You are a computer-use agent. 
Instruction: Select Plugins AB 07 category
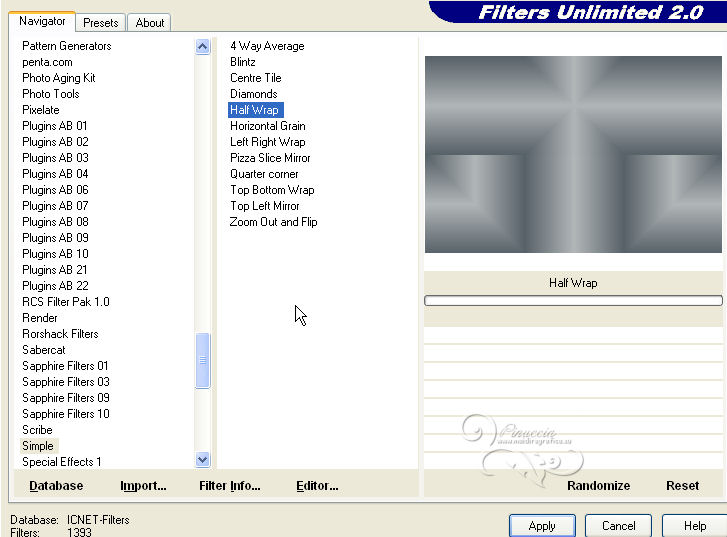55,206
